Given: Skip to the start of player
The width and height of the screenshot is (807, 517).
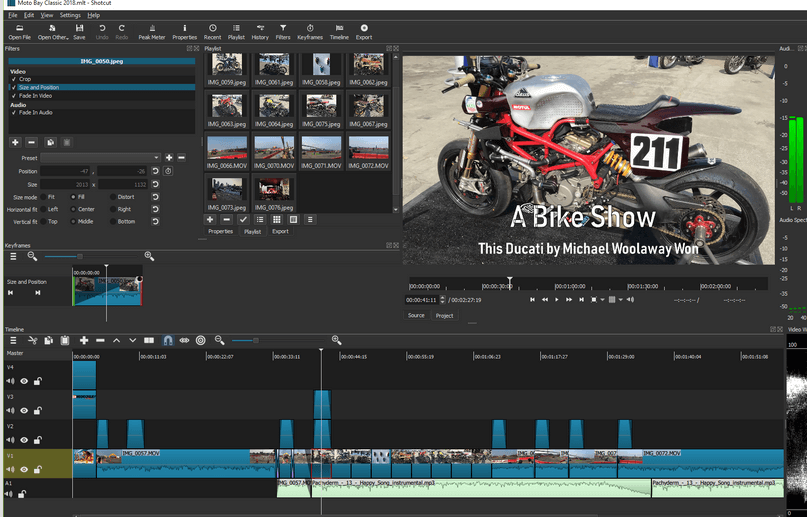Looking at the screenshot, I should [x=532, y=299].
